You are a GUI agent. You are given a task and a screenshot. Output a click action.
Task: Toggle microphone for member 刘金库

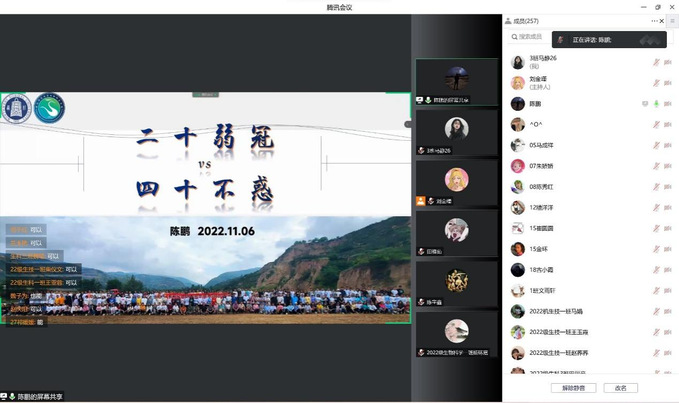pyautogui.click(x=656, y=83)
